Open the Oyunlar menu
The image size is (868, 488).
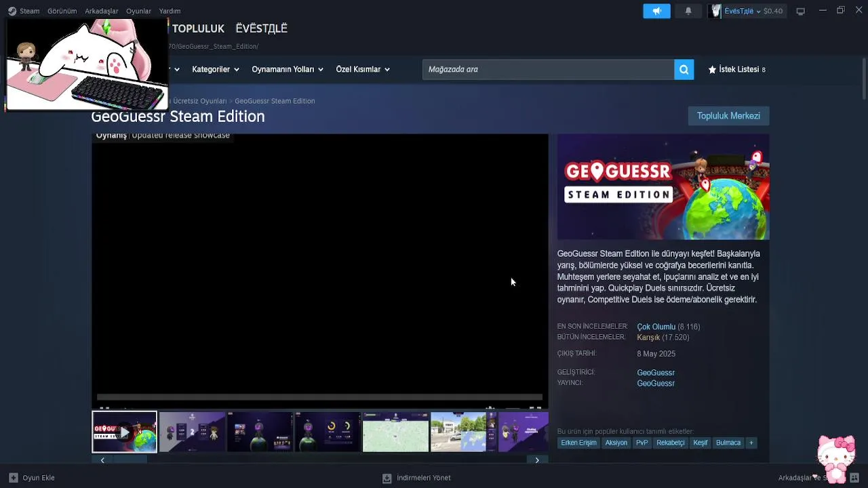tap(138, 11)
